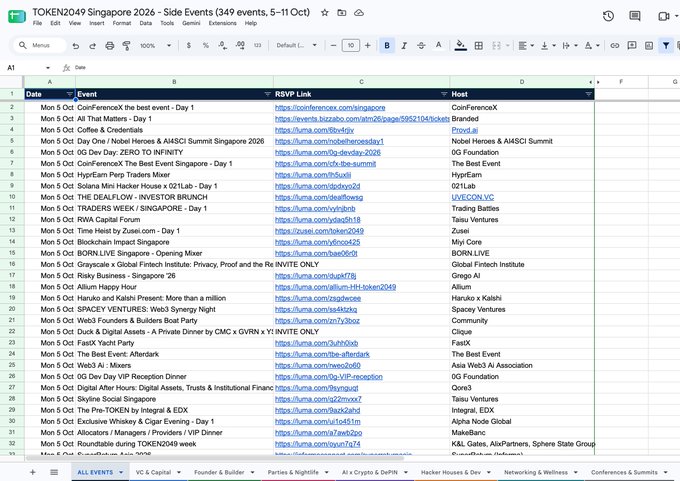Click the font size field
This screenshot has width=680, height=481.
(x=350, y=46)
